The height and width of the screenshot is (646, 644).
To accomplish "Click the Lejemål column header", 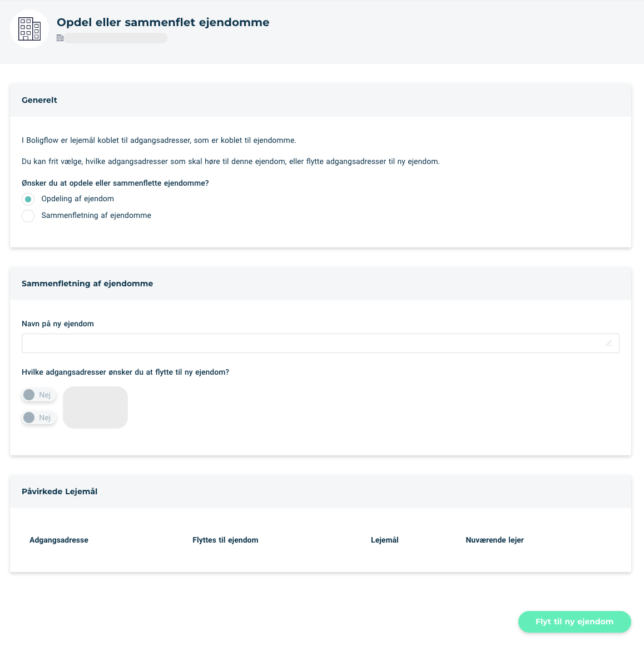I will coord(384,540).
